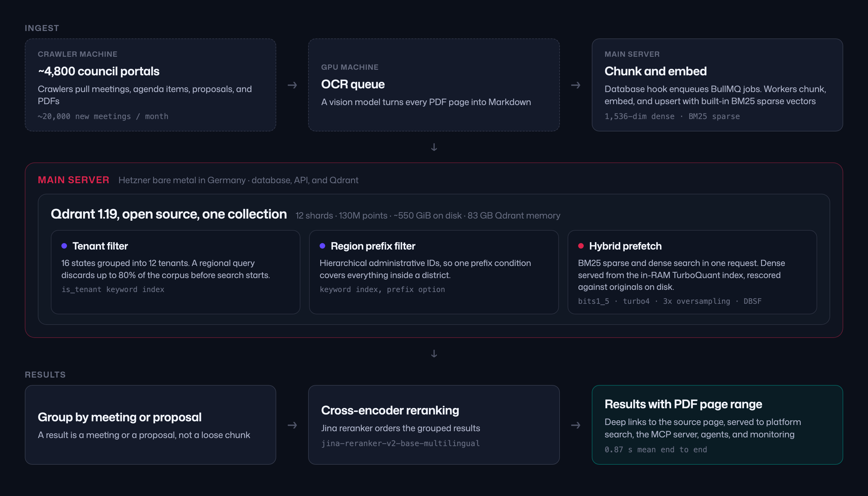Select the 'Tenant filter' title
Image resolution: width=868 pixels, height=496 pixels.
100,246
